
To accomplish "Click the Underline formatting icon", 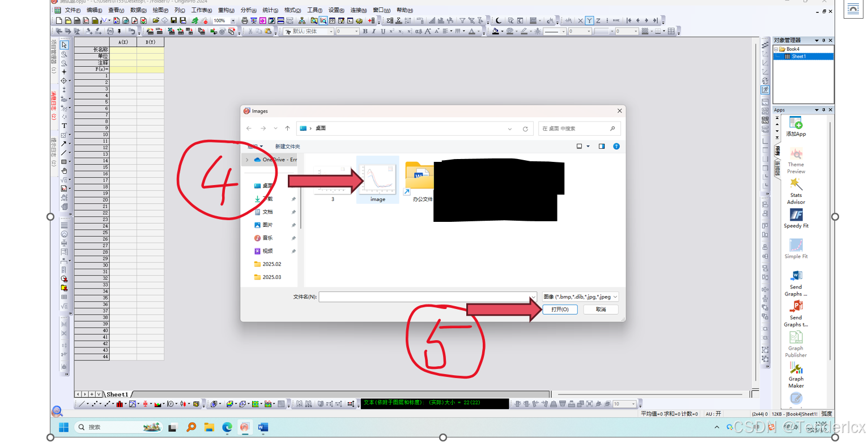I will [383, 32].
